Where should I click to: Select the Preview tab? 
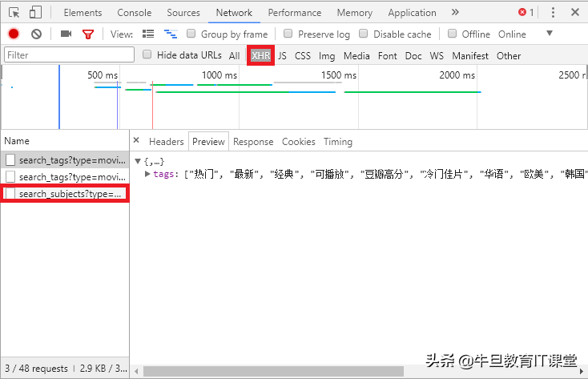coord(208,142)
